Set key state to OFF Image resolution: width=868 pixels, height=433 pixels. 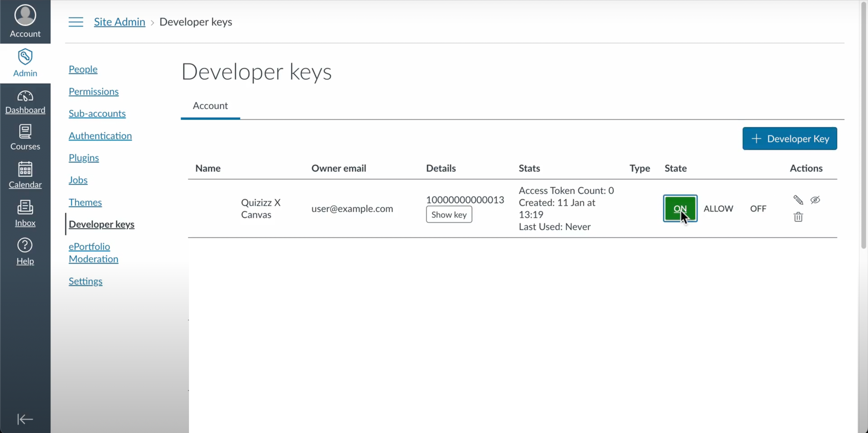pyautogui.click(x=758, y=208)
